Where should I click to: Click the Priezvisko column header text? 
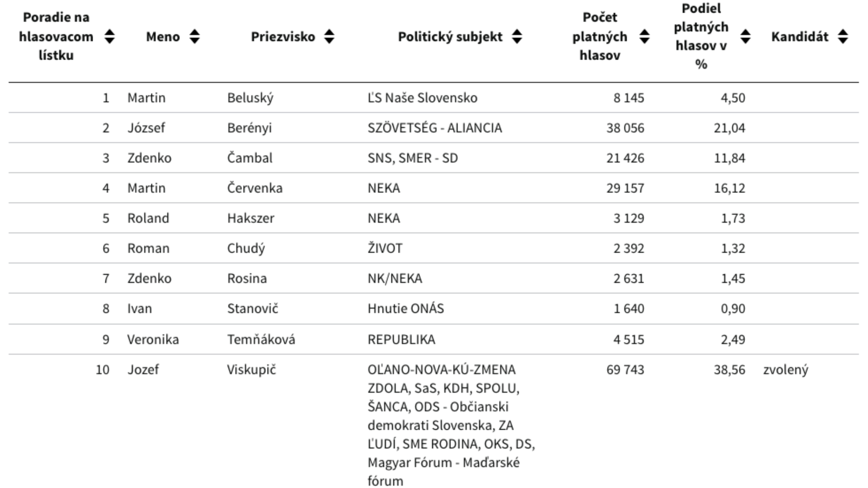point(283,37)
